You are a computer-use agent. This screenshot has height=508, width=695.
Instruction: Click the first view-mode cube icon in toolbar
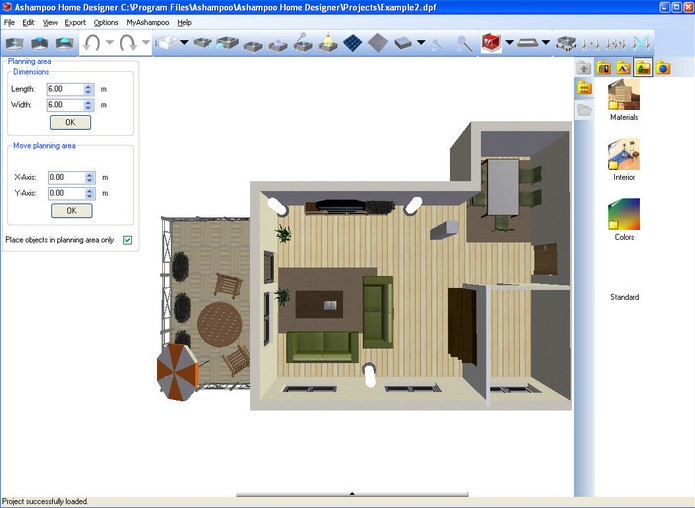click(x=14, y=43)
